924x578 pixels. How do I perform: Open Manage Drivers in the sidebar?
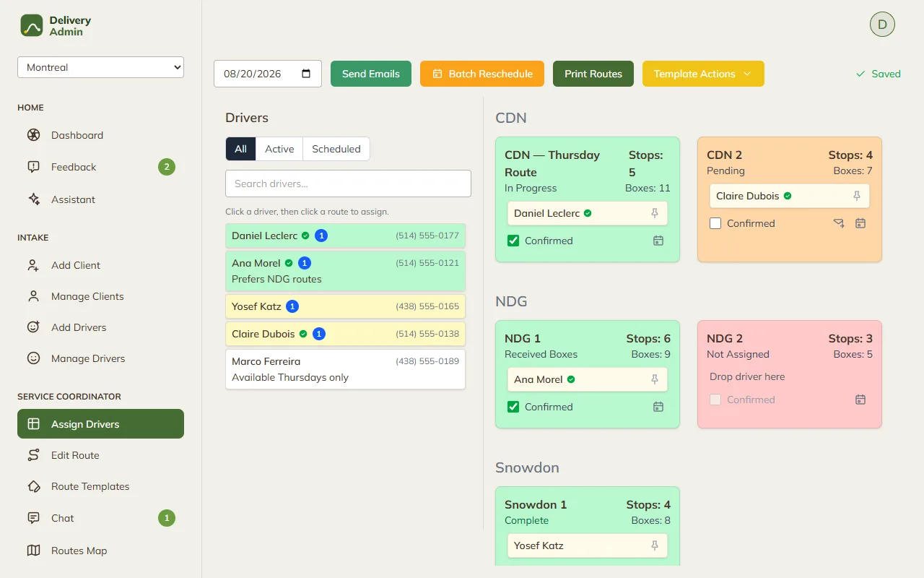pos(100,358)
